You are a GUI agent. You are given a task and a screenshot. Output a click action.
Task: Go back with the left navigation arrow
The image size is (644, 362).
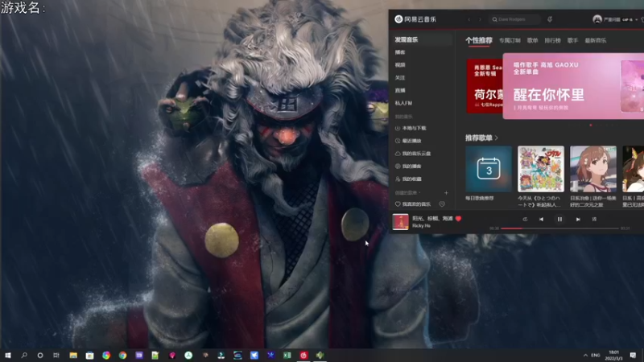[469, 19]
